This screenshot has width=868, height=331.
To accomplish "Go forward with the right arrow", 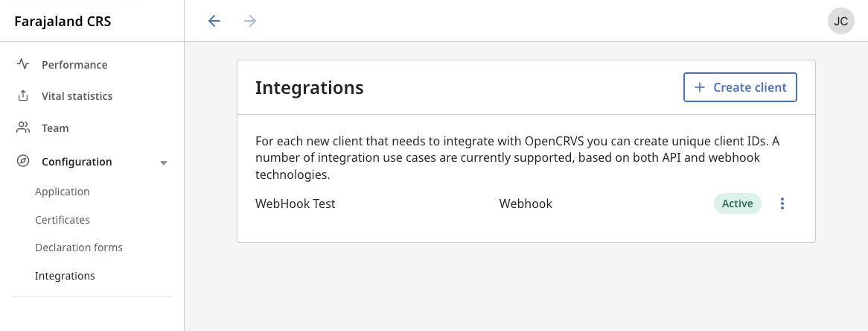I will tap(250, 21).
